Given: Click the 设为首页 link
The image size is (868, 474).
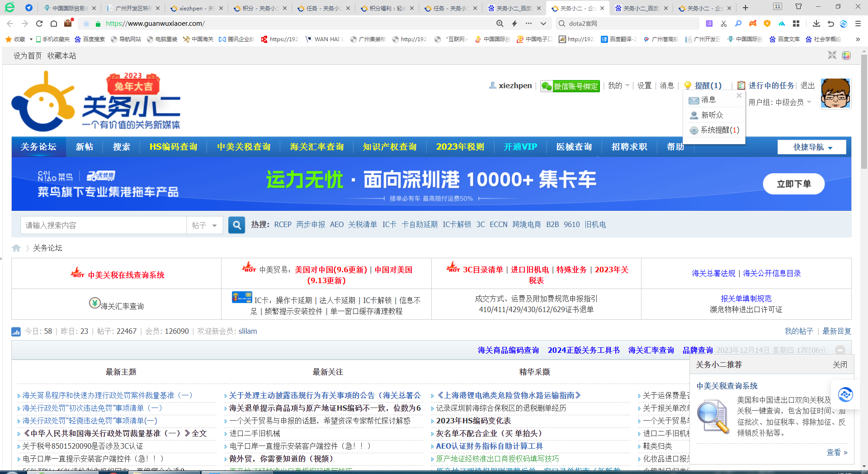Looking at the screenshot, I should 28,56.
